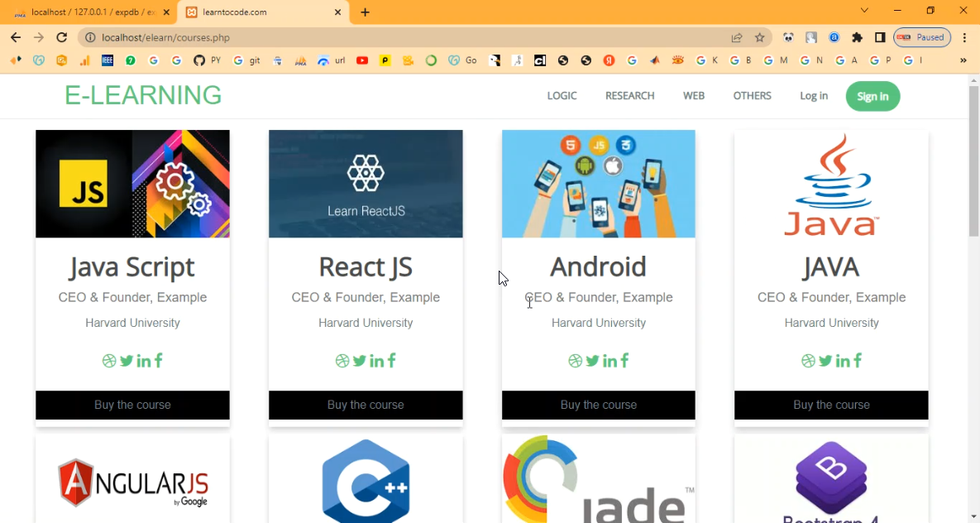
Task: Click the Android course image
Action: [x=598, y=184]
